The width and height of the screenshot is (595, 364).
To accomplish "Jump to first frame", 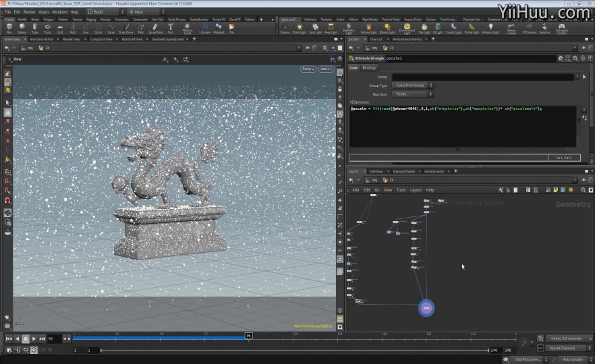I will tap(9, 338).
